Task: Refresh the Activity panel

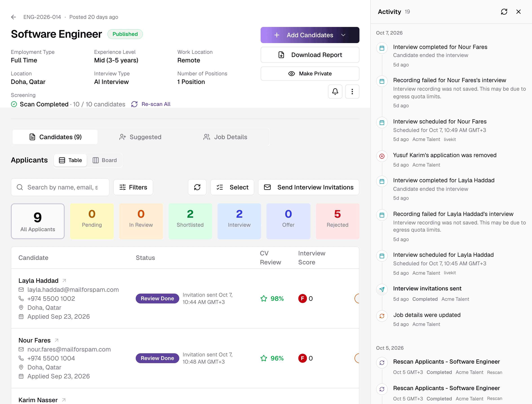Action: [x=504, y=12]
